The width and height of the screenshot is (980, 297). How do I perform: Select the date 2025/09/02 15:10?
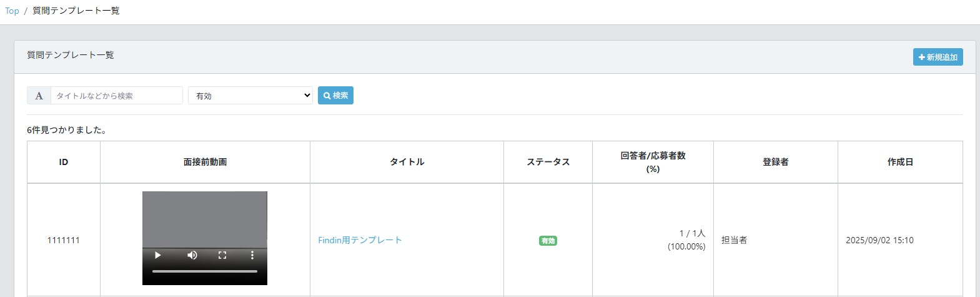tap(879, 240)
